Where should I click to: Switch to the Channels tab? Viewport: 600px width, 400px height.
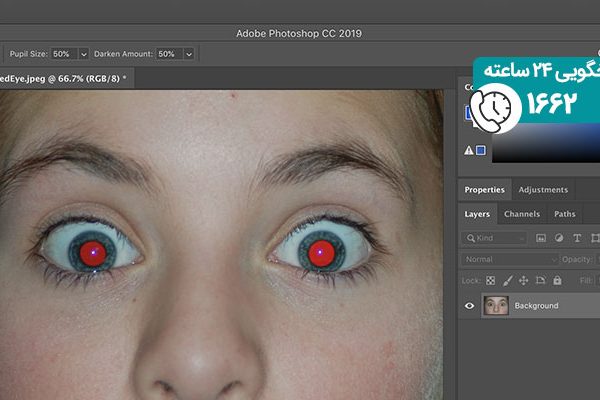point(521,214)
